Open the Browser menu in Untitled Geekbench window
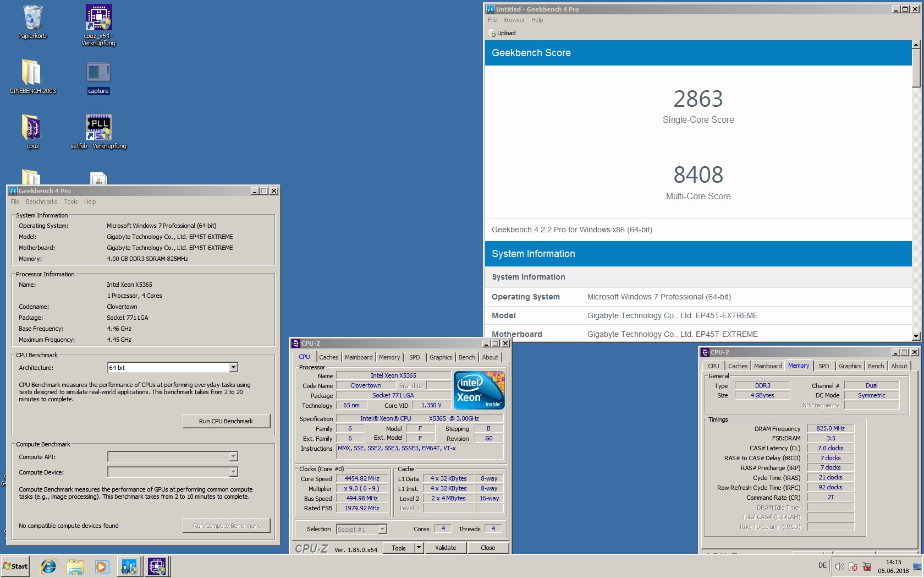Screen dimensions: 924x578 [x=514, y=20]
